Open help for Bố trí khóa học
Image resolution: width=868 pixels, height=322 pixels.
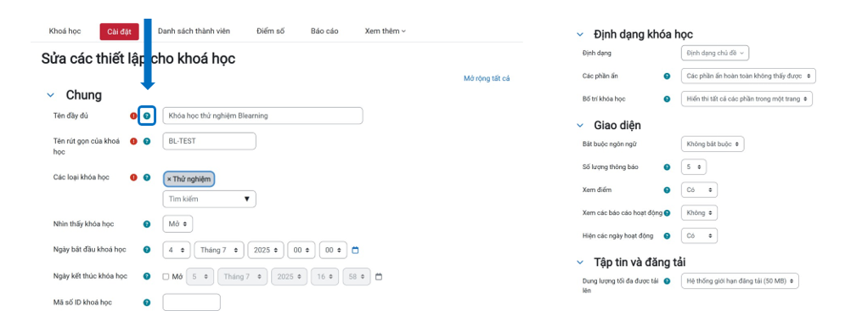point(667,99)
